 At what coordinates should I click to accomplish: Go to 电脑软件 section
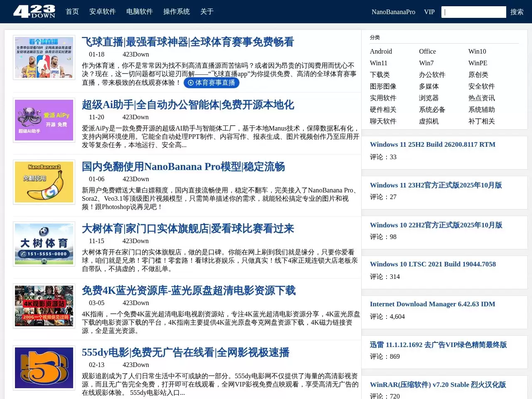tap(140, 12)
